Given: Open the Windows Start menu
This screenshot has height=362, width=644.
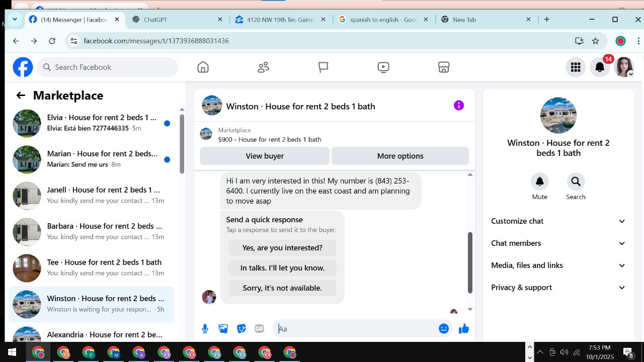Looking at the screenshot, I should pyautogui.click(x=12, y=352).
